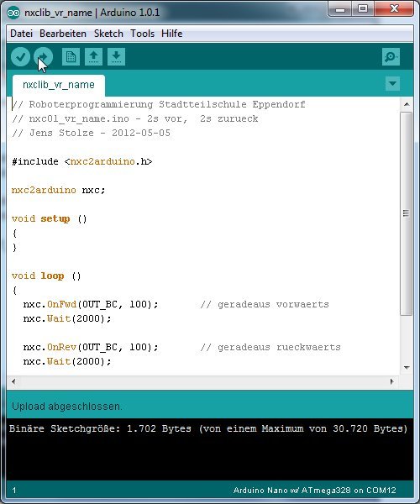Click the Upload arrow button
This screenshot has height=504, width=420.
tap(44, 57)
